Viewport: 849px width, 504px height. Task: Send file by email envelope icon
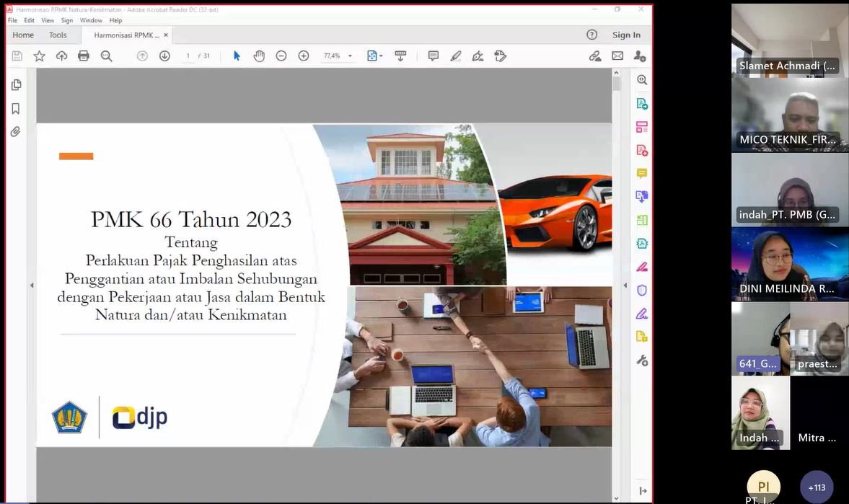(x=617, y=56)
